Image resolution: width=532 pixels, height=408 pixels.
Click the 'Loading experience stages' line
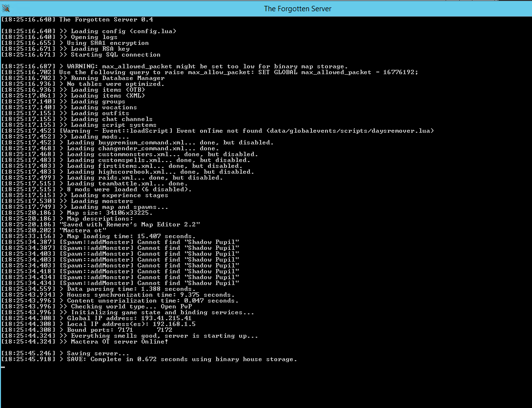(85, 195)
